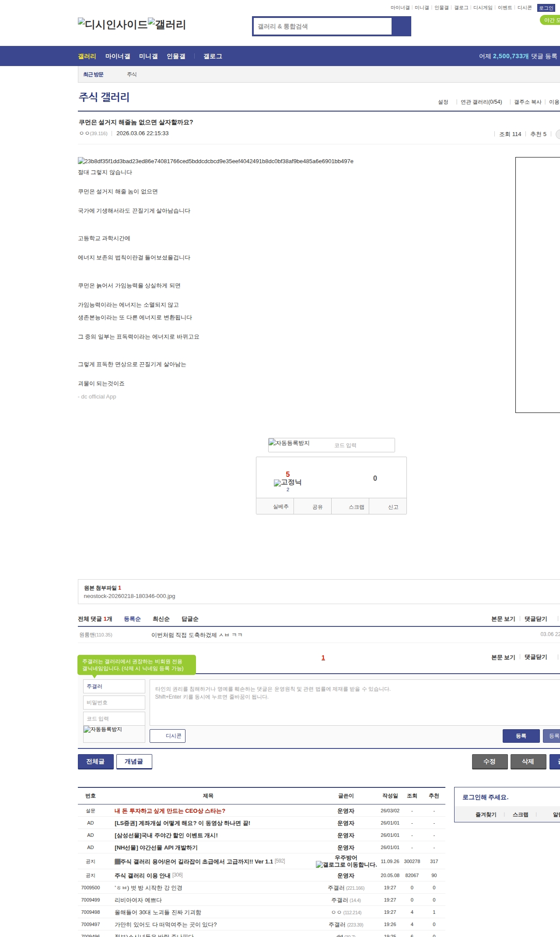
Task: Open the post 내 돈 투자하고 싶게 만드는 CEO상 스타는?
Action: point(170,811)
